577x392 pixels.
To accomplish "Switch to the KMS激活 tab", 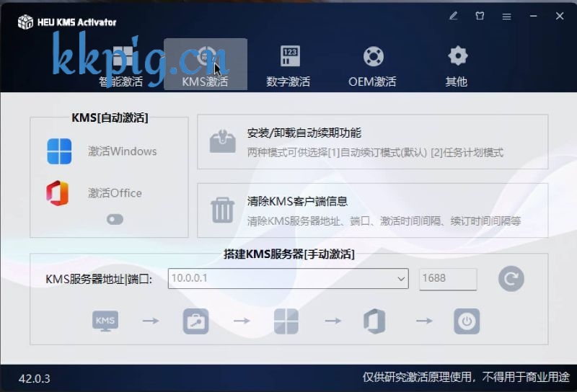I will point(206,64).
